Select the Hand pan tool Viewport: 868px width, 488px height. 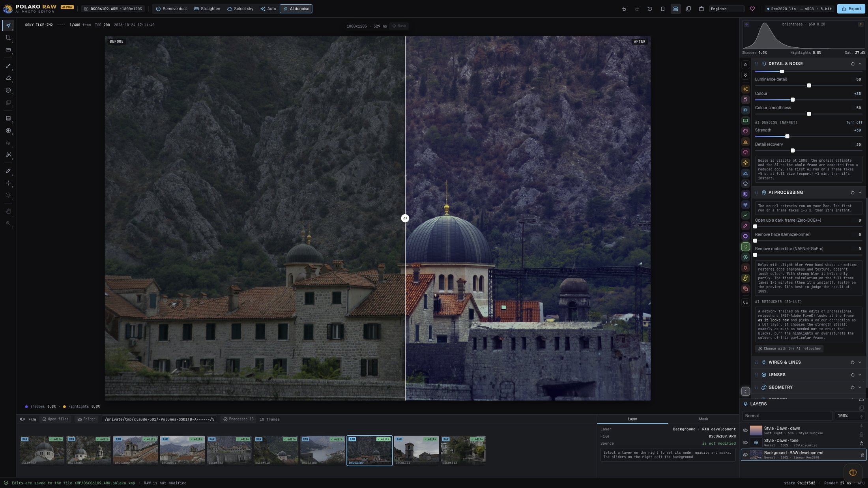pos(8,211)
